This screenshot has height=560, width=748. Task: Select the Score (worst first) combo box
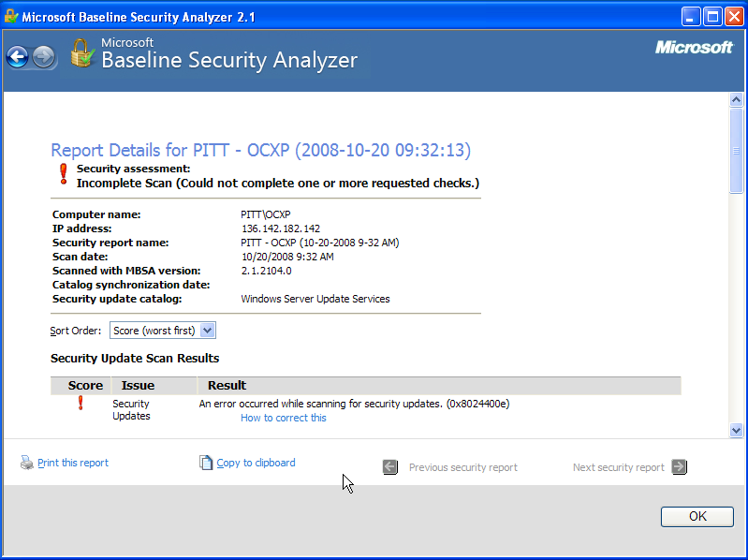pyautogui.click(x=163, y=330)
